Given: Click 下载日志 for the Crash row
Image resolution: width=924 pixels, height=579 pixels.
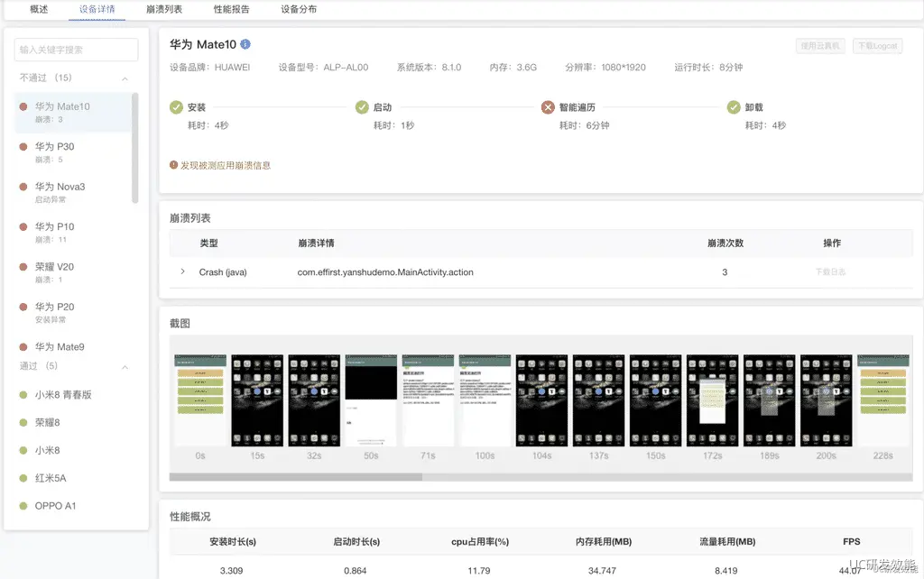Looking at the screenshot, I should (830, 271).
